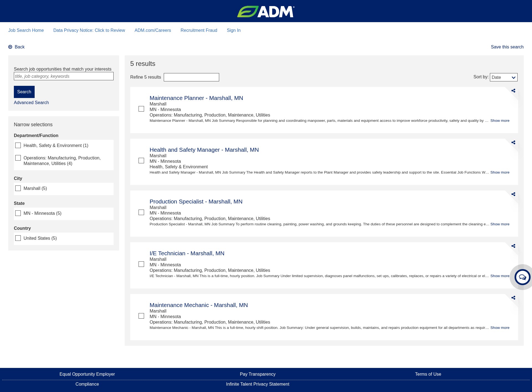The height and width of the screenshot is (392, 532).
Task: Click Sign In in navigation
Action: tap(234, 30)
